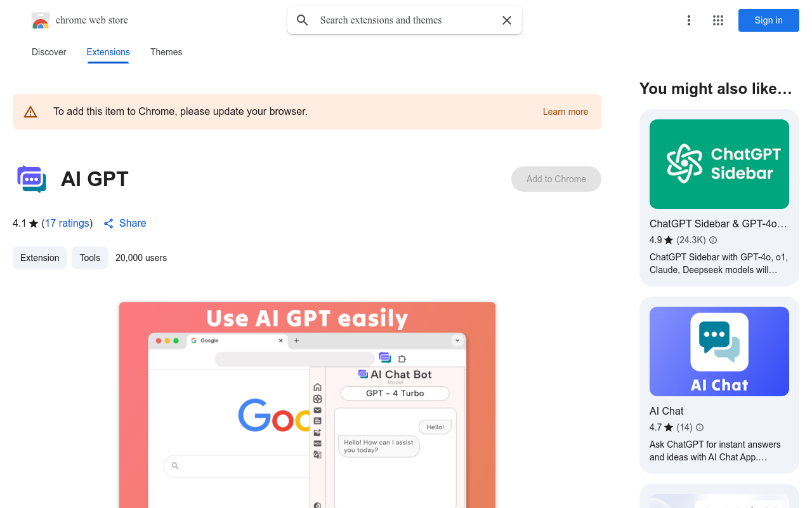Open the 17 ratings link
This screenshot has height=508, width=812.
67,224
